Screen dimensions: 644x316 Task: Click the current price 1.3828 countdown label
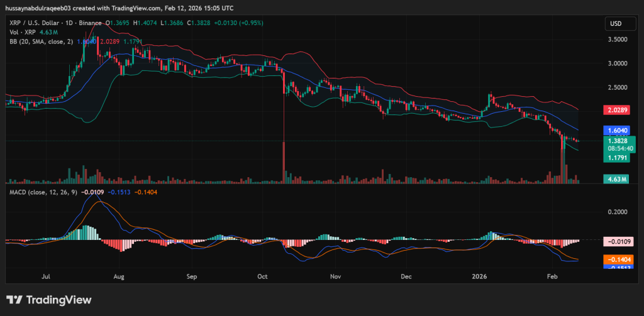619,145
